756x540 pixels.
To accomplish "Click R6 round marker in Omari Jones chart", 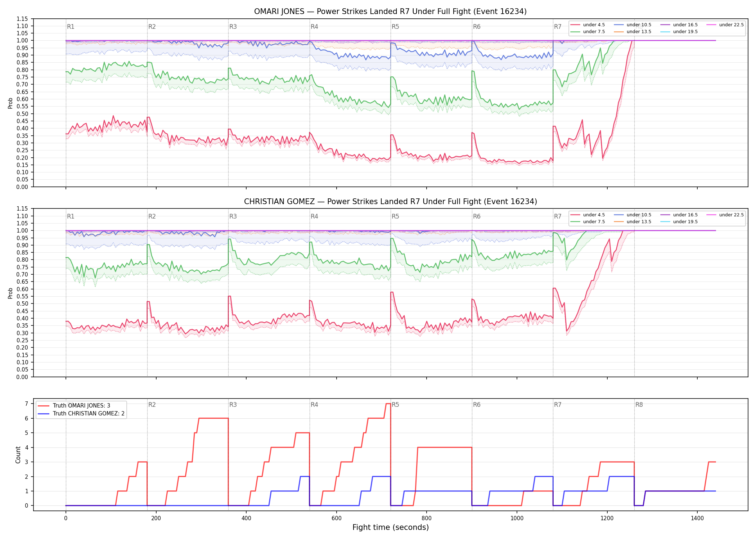I will [477, 27].
